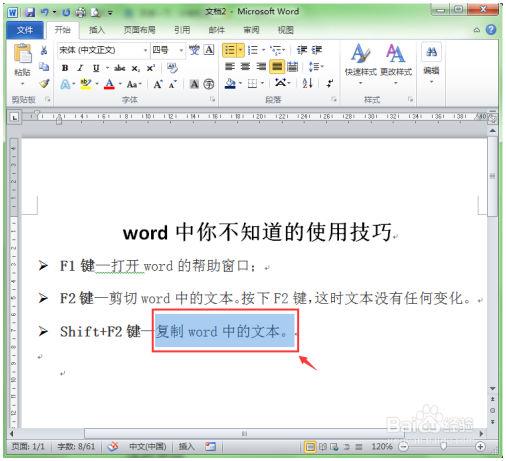Toggle the bulleted list button
The width and height of the screenshot is (506, 461).
tap(230, 50)
